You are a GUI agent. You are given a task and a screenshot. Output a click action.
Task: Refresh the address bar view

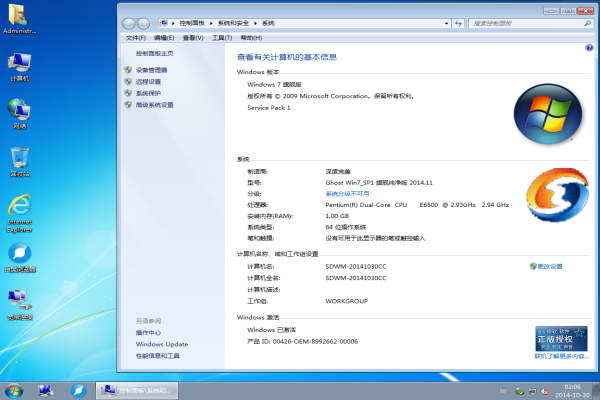tap(458, 23)
